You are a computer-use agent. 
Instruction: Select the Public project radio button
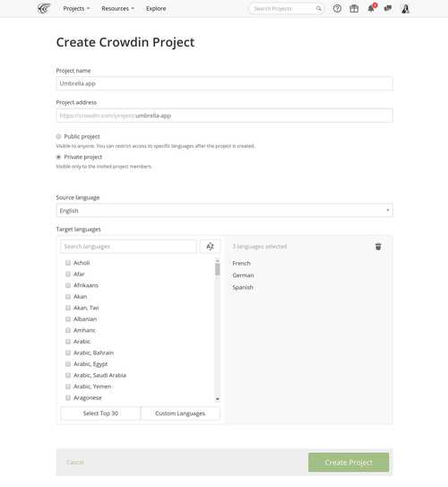58,136
